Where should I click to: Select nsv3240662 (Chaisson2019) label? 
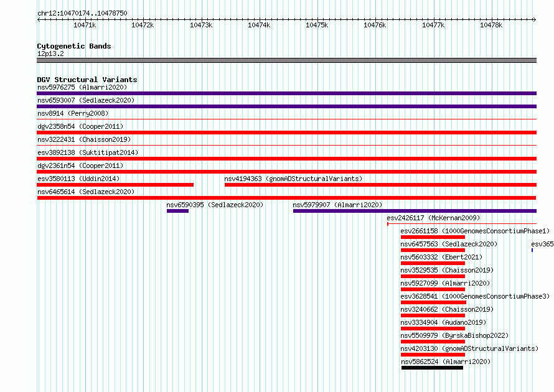(447, 309)
